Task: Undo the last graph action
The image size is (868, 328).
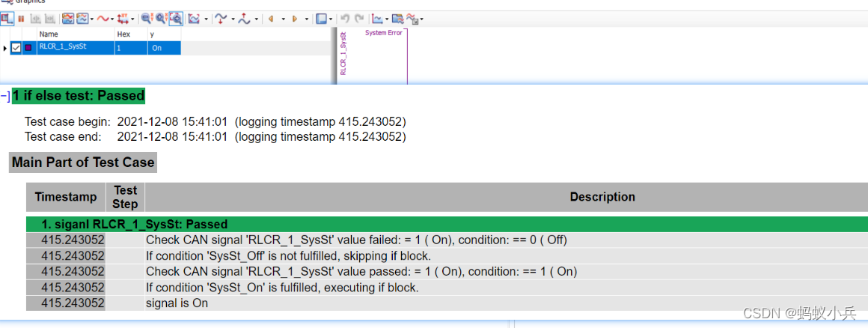Action: tap(344, 19)
